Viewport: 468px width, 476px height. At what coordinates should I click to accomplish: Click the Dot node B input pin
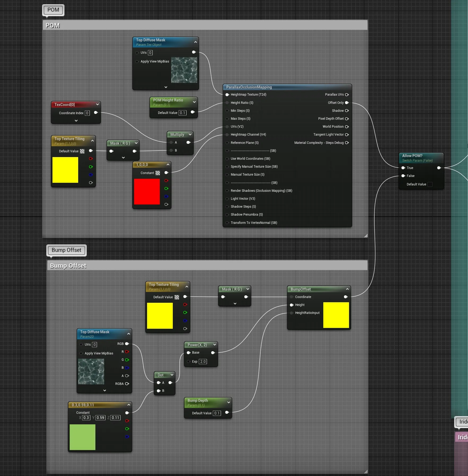point(159,391)
